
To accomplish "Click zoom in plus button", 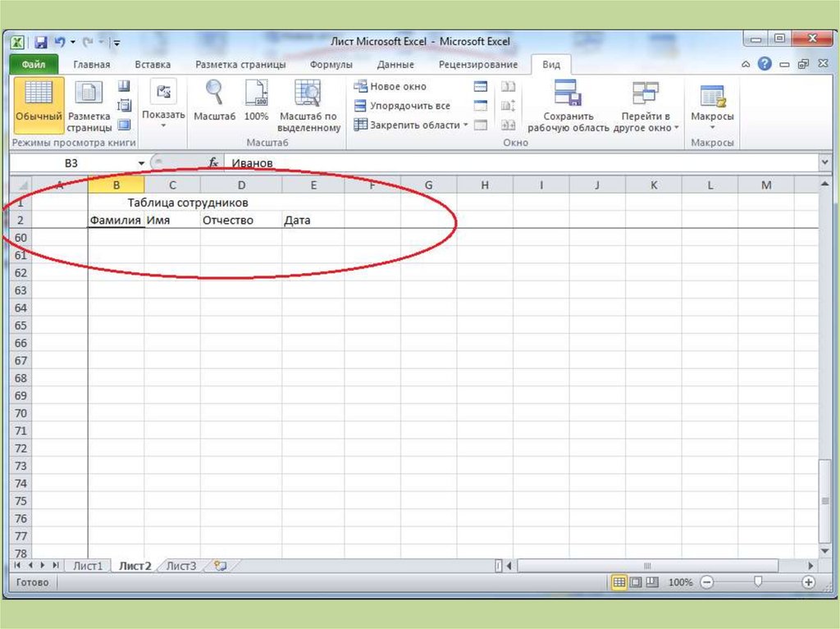I will tap(808, 582).
